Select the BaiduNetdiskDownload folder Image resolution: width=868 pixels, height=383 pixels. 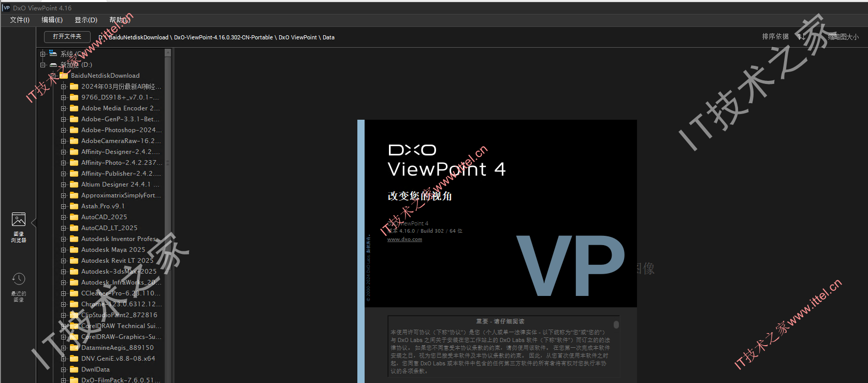[105, 76]
